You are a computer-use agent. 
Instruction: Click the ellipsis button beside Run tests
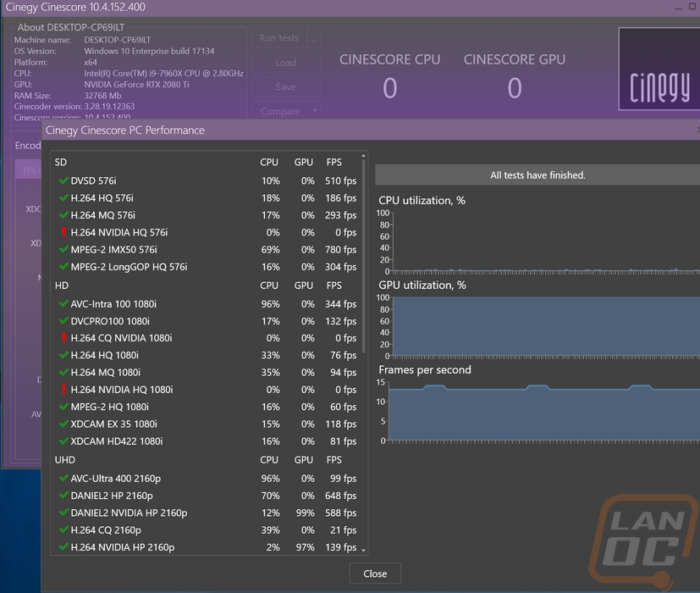point(314,38)
